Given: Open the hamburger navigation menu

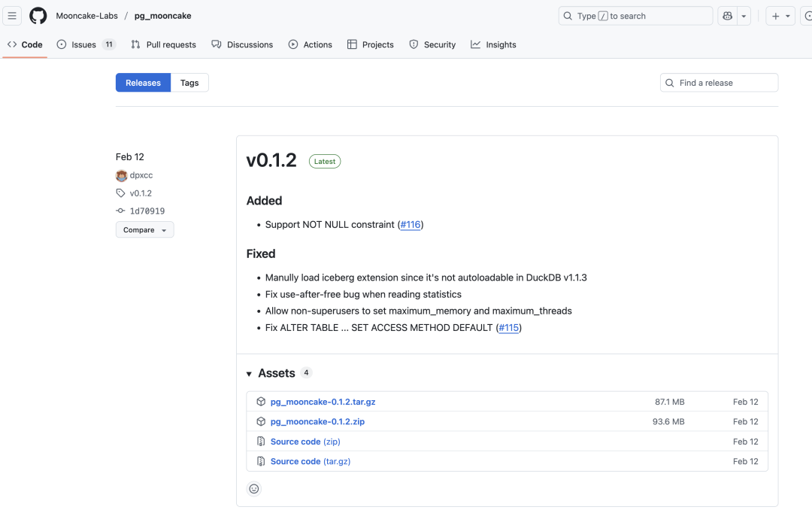Looking at the screenshot, I should [12, 16].
